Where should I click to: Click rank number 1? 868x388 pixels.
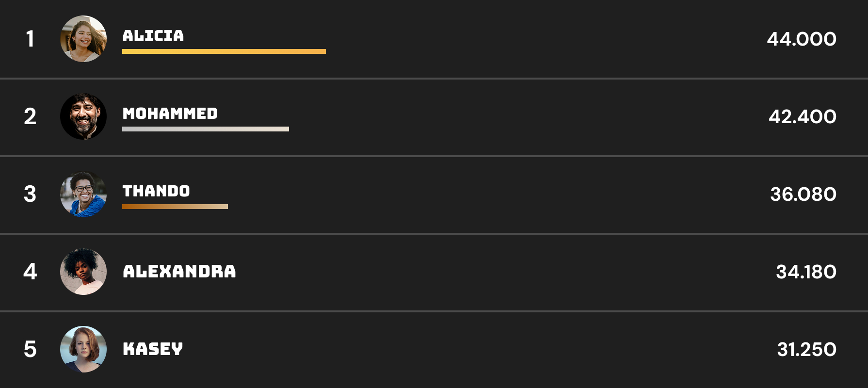30,39
